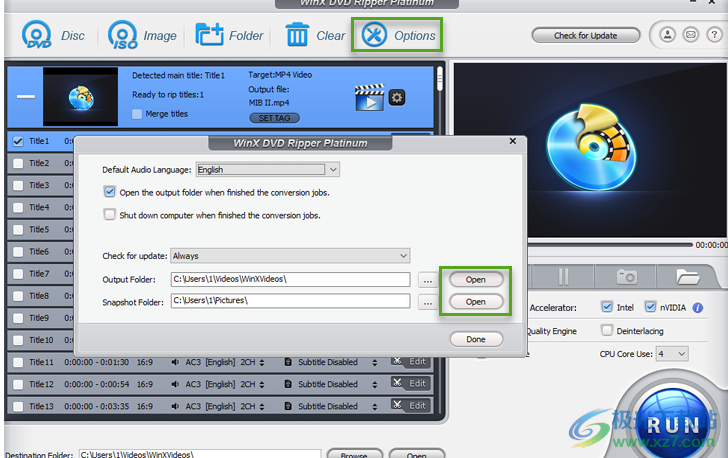This screenshot has height=458, width=728.
Task: Click Title11 subtitle icon
Action: [288, 362]
